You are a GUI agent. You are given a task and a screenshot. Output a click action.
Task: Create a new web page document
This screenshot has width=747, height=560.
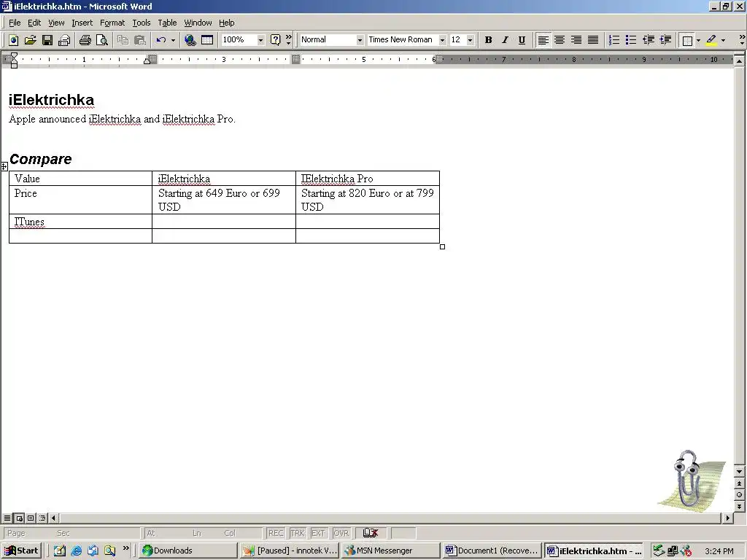click(13, 40)
